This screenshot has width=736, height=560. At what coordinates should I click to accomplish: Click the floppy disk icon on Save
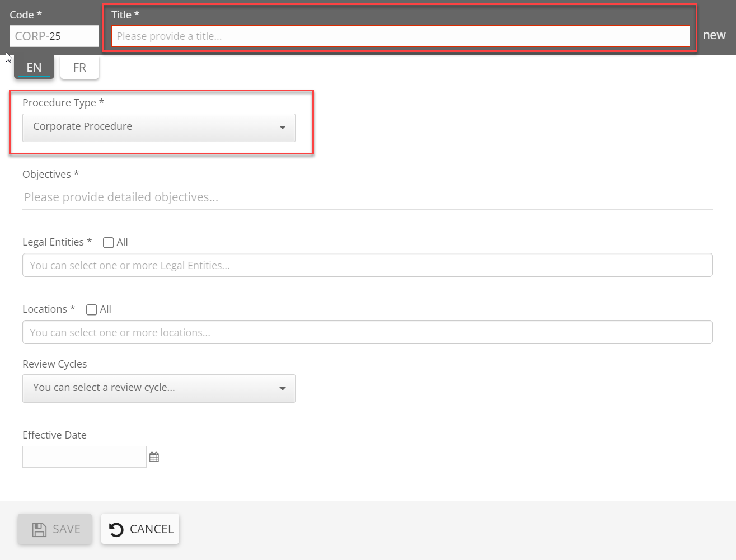(39, 529)
